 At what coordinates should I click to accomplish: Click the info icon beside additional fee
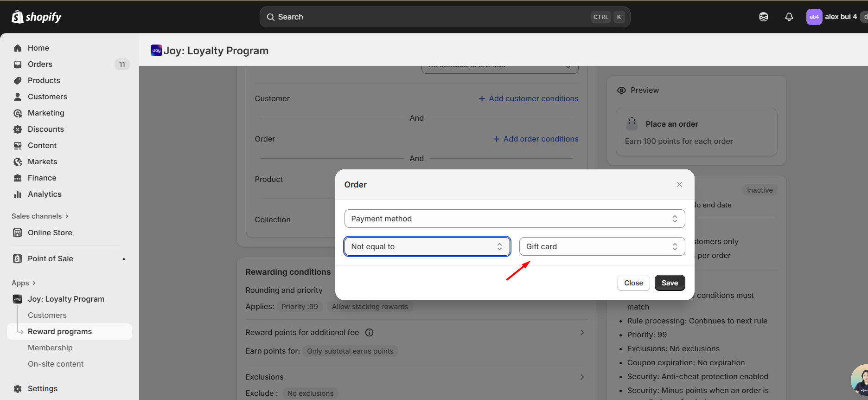369,332
